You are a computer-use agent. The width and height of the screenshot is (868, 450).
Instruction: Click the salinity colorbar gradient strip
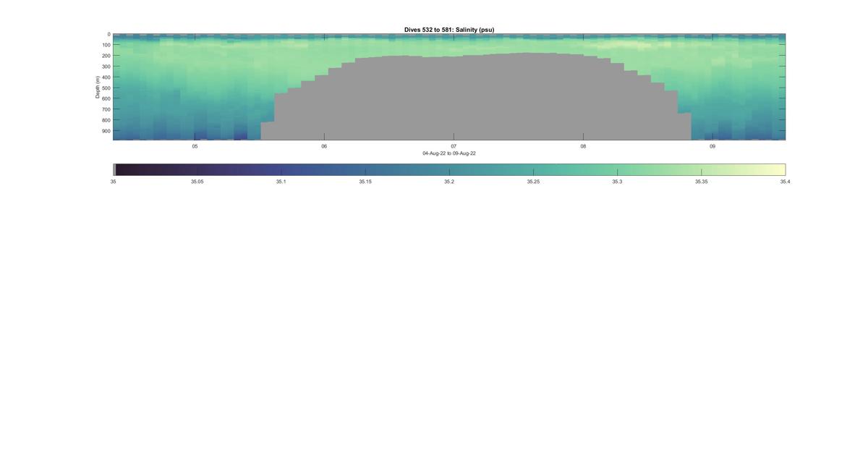click(449, 169)
